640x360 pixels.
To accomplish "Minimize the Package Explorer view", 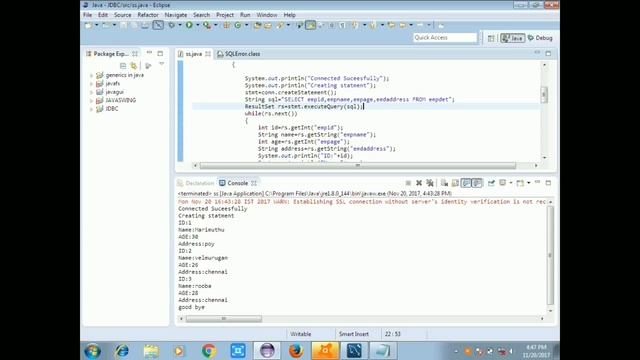I will [x=149, y=53].
